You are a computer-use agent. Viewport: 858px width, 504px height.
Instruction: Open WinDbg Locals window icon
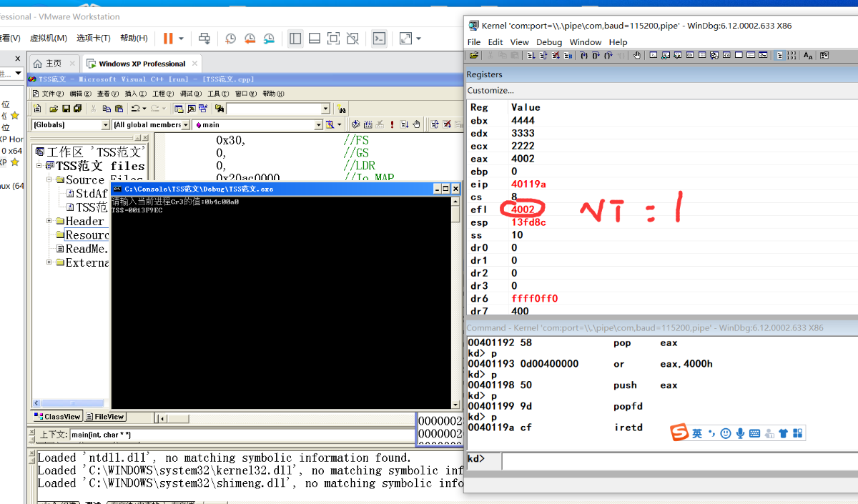[x=678, y=55]
